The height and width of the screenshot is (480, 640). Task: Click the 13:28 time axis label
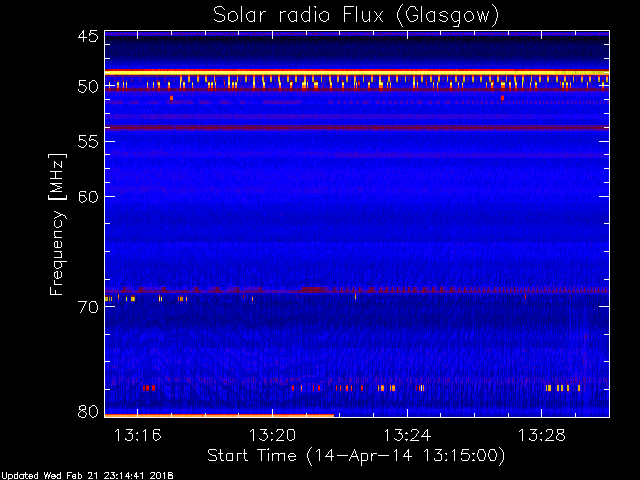click(542, 436)
